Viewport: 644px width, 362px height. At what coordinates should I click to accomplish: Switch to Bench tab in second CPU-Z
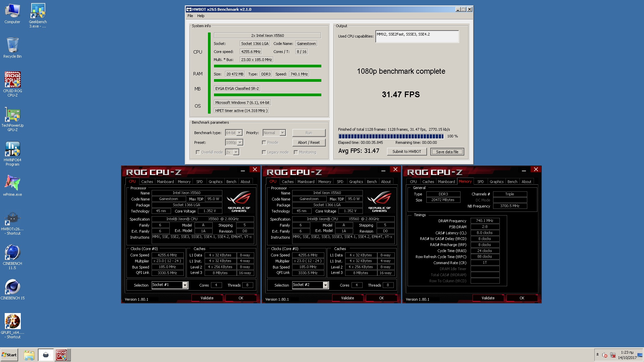pos(372,182)
